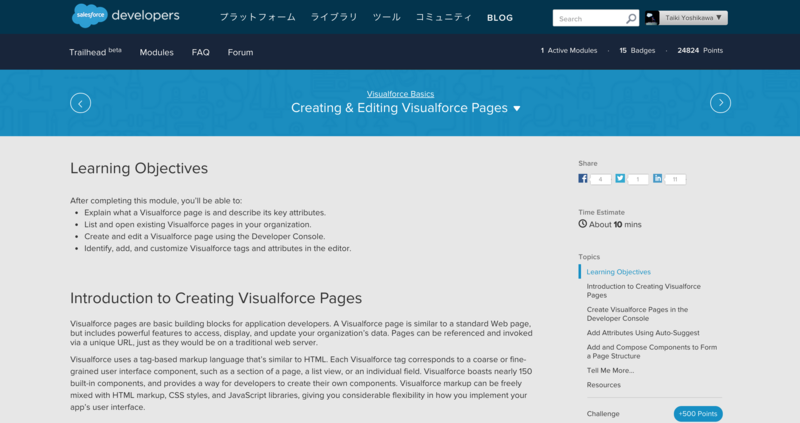This screenshot has height=423, width=800.
Task: Click the clock icon by time estimate
Action: pyautogui.click(x=583, y=224)
